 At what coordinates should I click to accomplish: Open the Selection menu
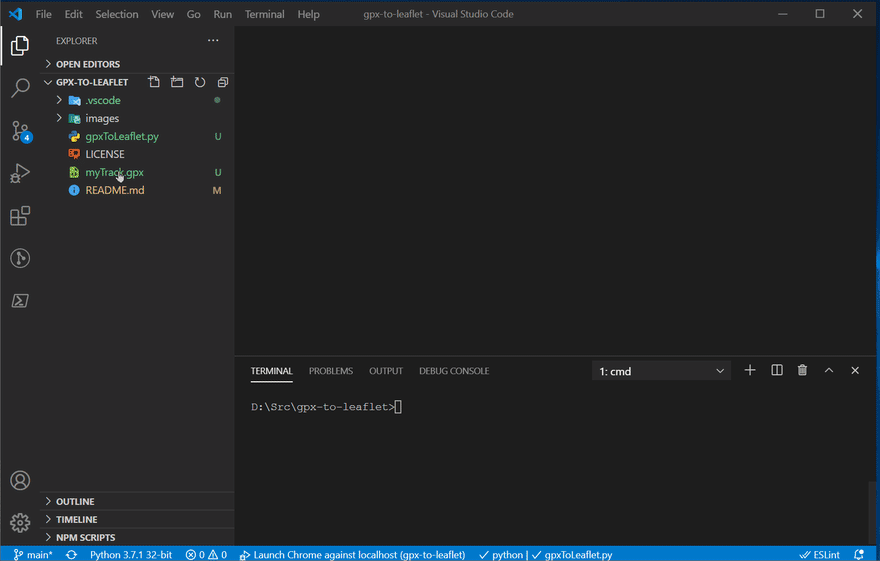(117, 14)
